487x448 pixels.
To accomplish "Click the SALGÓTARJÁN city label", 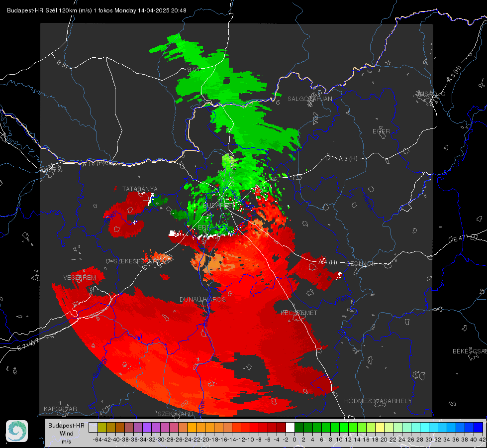I will tap(309, 99).
